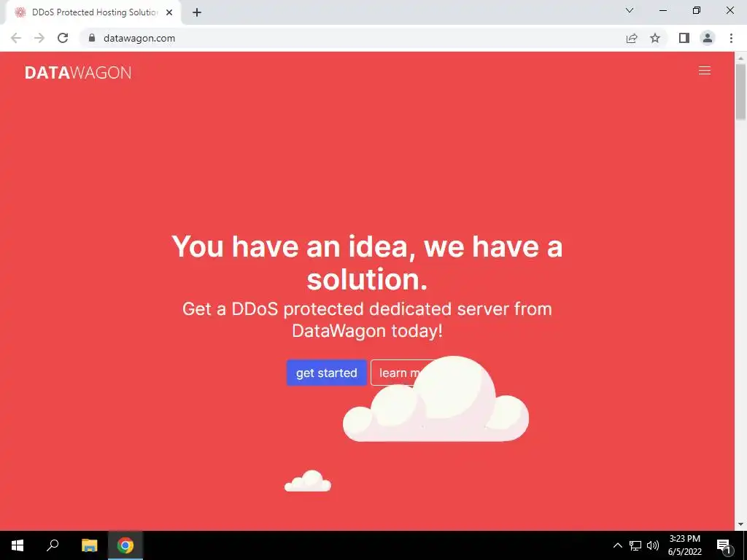Open the browser side panel

coord(684,38)
